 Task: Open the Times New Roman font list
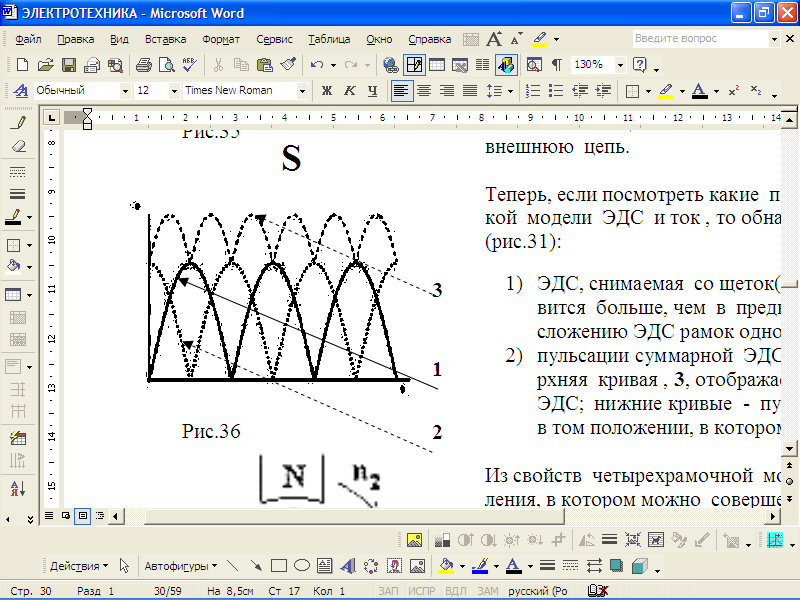coord(302,91)
